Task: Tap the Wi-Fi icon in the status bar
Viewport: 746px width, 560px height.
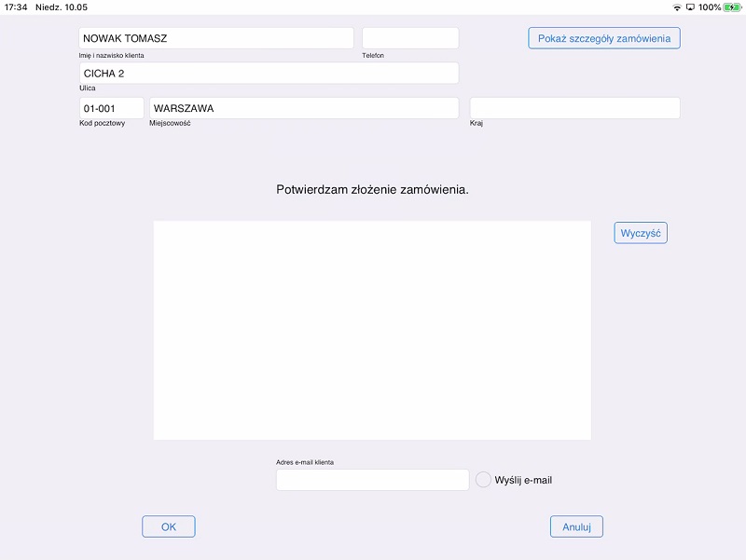Action: click(677, 7)
